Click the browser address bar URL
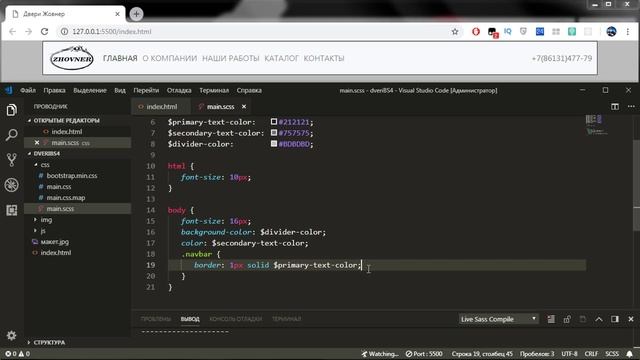 click(112, 31)
